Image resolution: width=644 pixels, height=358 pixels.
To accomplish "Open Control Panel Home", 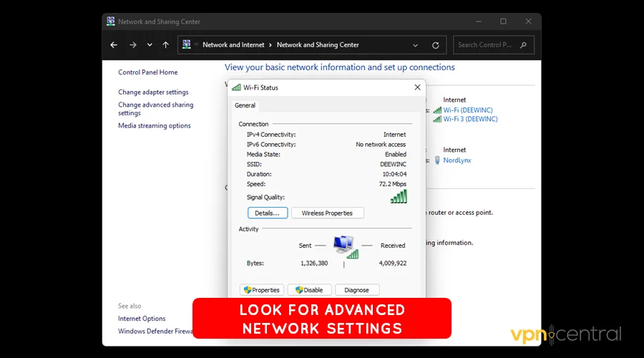I will [x=148, y=72].
